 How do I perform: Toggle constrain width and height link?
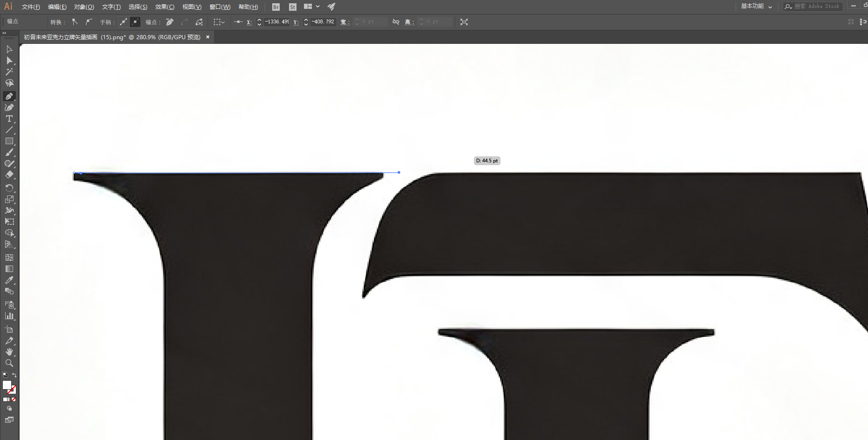[396, 22]
